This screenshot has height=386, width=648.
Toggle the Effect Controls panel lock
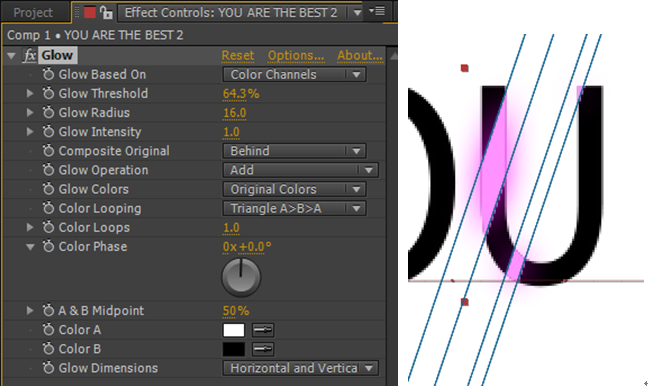pyautogui.click(x=106, y=12)
